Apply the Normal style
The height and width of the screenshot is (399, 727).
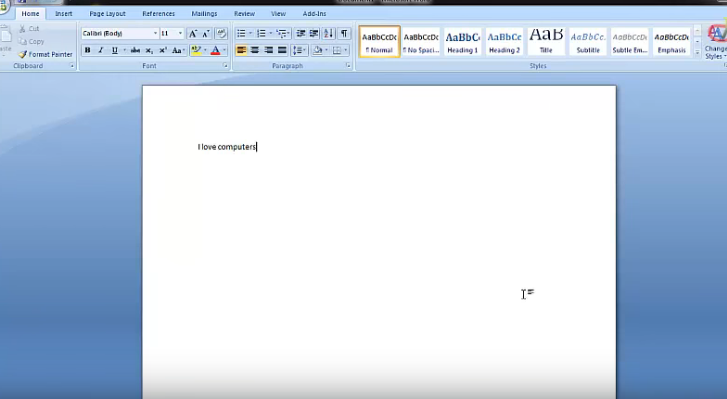pyautogui.click(x=379, y=42)
